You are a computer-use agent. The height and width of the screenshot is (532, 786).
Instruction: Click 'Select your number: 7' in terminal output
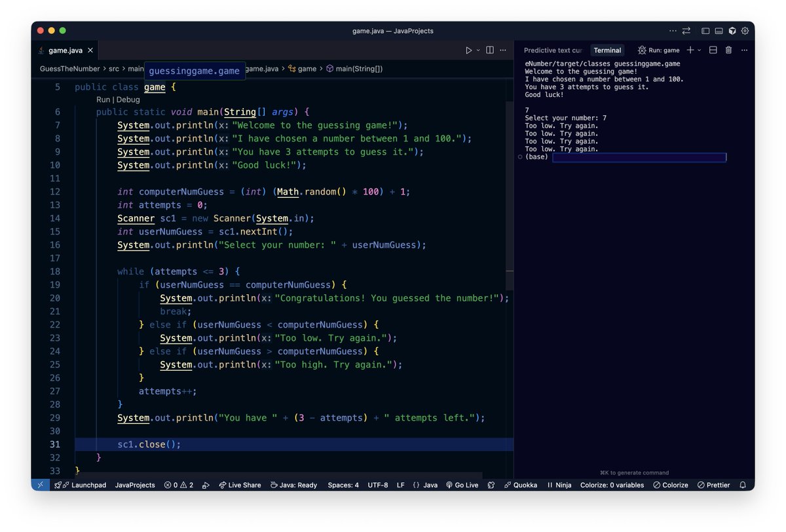coord(566,118)
